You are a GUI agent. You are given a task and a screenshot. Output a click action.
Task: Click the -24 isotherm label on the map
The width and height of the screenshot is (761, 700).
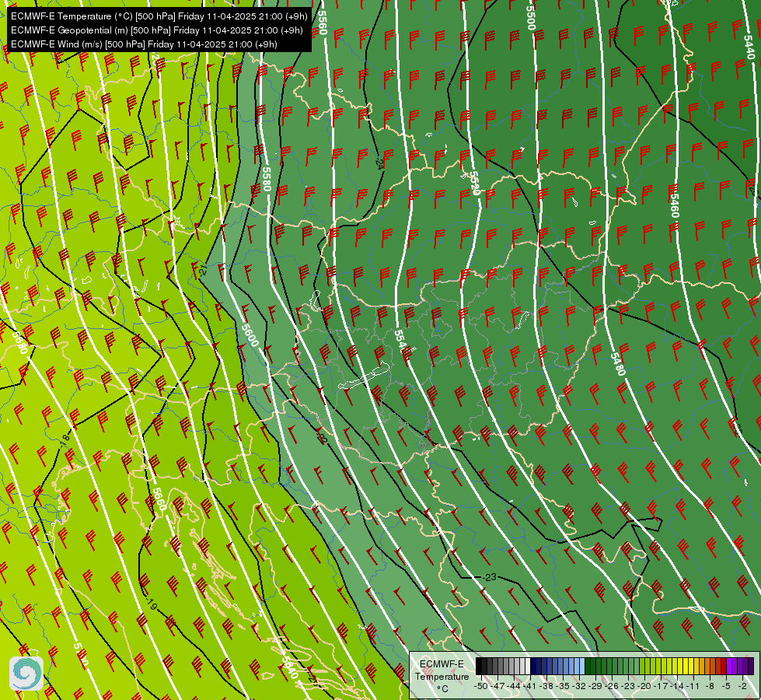(379, 163)
